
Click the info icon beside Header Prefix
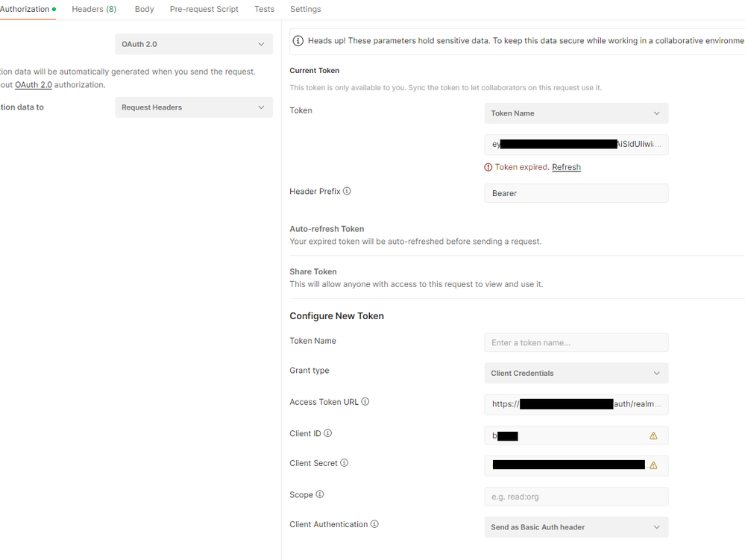click(x=348, y=191)
